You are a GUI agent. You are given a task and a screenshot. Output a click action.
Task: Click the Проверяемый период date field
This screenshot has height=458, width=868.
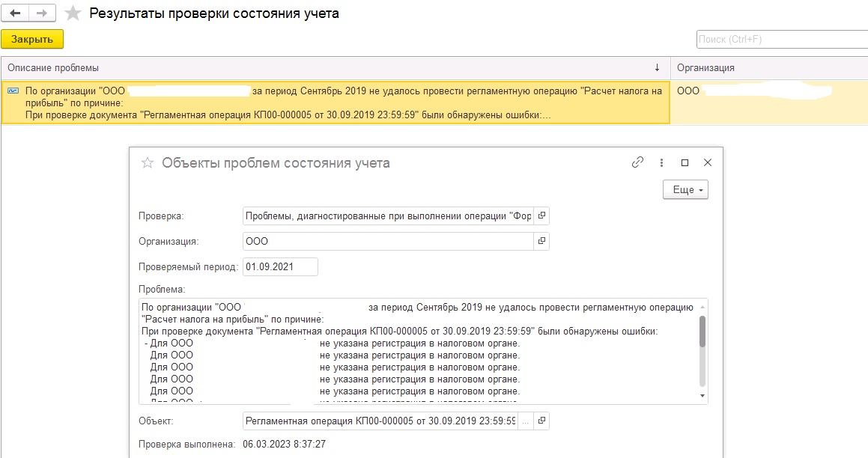pos(280,266)
